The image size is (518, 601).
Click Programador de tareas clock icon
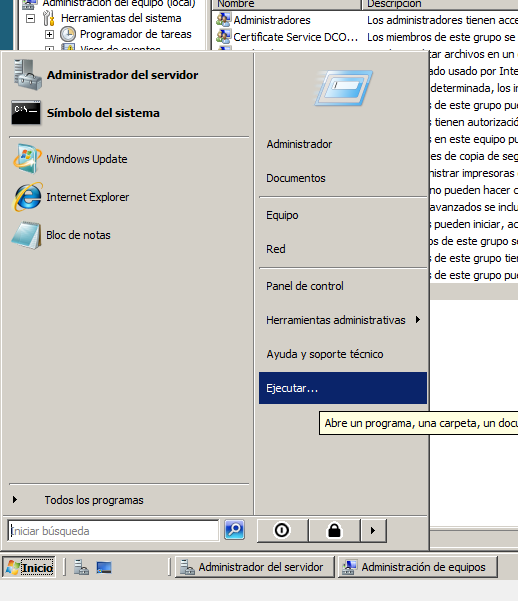coord(68,34)
